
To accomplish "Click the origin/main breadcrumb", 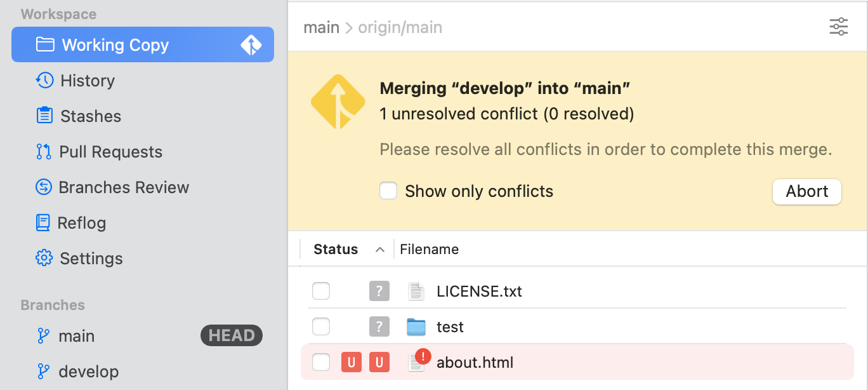I will tap(400, 27).
